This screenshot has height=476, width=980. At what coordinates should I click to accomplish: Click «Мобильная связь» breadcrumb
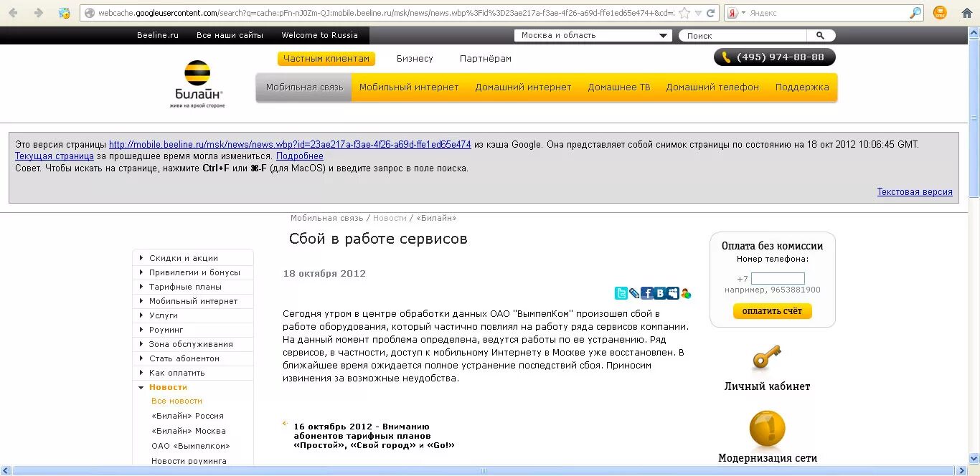click(x=327, y=218)
